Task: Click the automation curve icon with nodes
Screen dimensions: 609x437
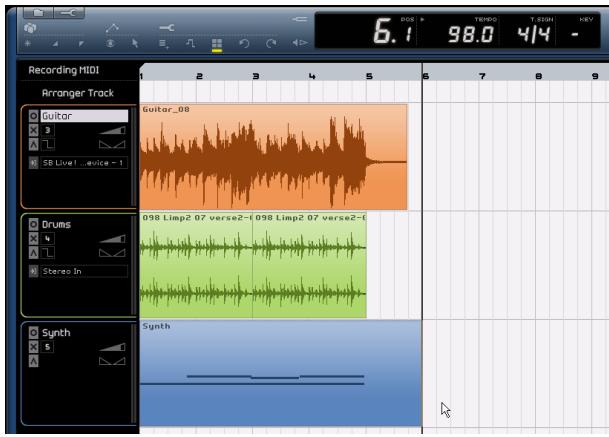Action: (112, 28)
